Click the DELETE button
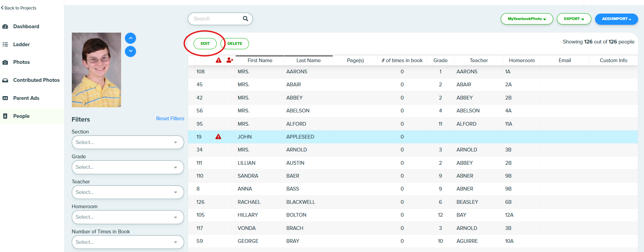644x252 pixels. (235, 43)
